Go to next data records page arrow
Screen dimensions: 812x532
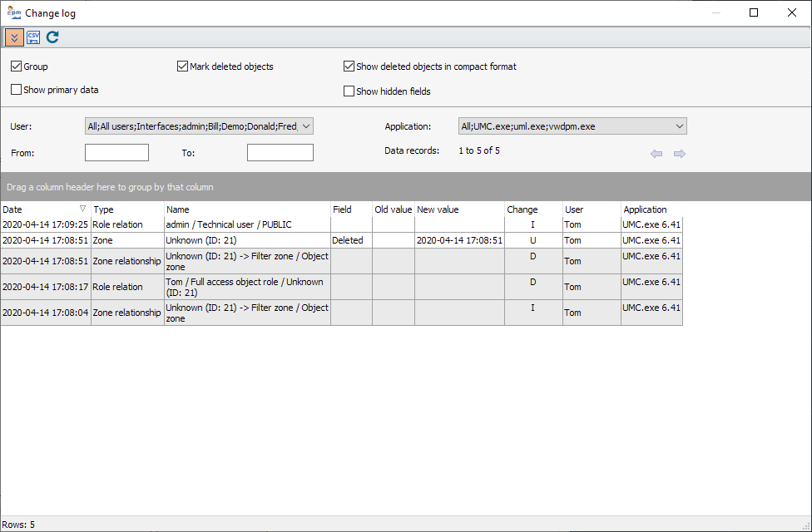click(680, 154)
